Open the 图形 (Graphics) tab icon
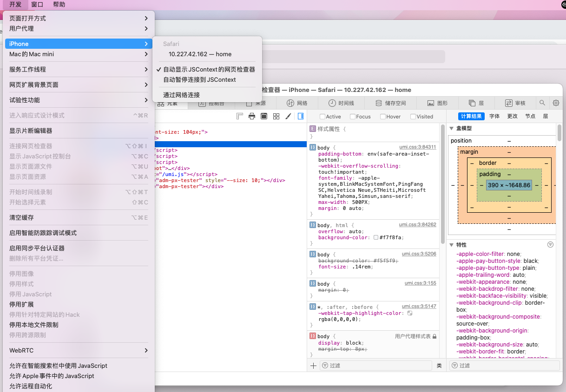Screen dimensions: 566x392 [431, 103]
